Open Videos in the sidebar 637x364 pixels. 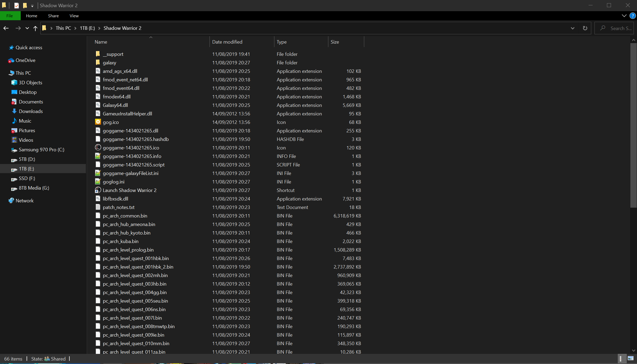pyautogui.click(x=26, y=140)
